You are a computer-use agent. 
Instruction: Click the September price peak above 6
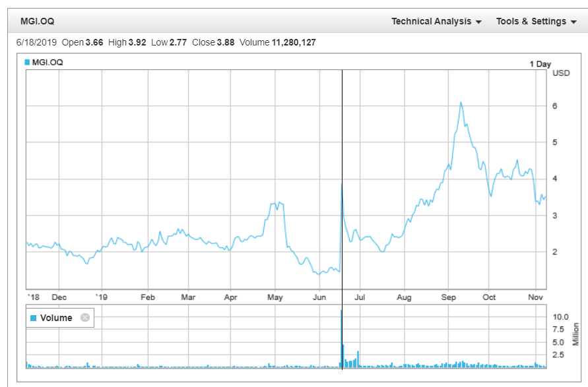461,103
